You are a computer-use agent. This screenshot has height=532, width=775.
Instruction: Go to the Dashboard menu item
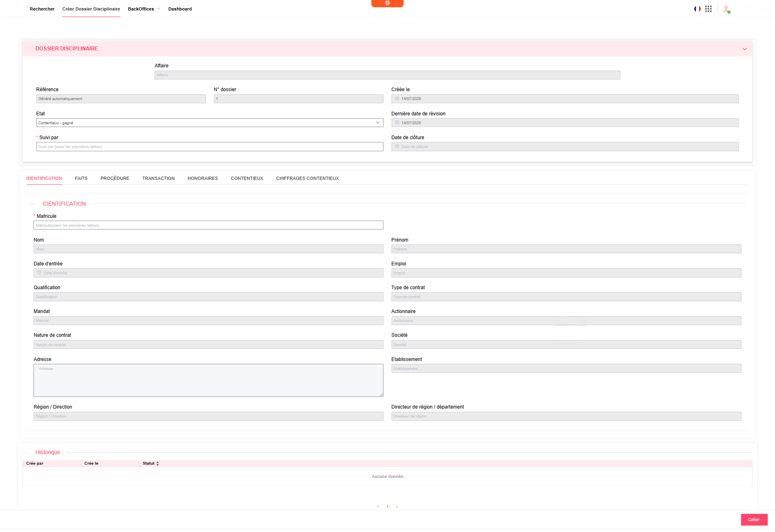[x=180, y=9]
